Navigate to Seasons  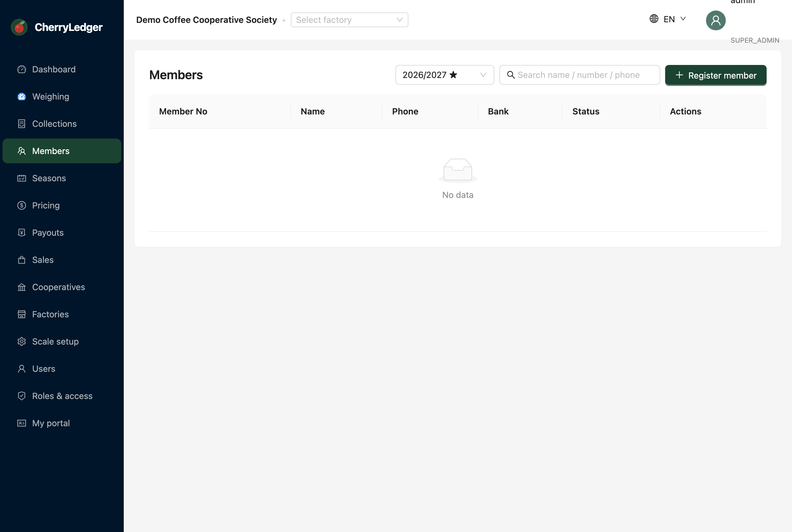[x=62, y=178]
